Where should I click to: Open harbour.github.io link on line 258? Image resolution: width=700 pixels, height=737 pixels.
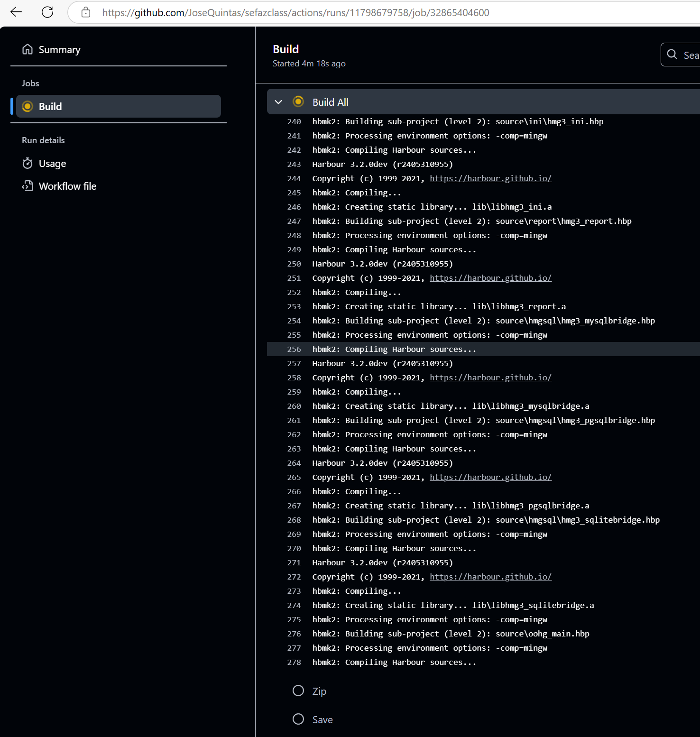pyautogui.click(x=490, y=378)
